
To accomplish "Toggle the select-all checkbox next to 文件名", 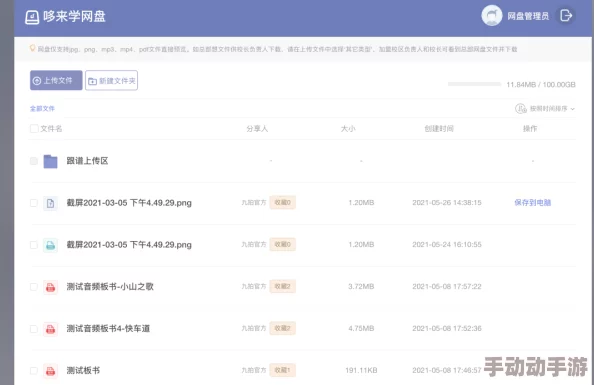I will (x=34, y=128).
